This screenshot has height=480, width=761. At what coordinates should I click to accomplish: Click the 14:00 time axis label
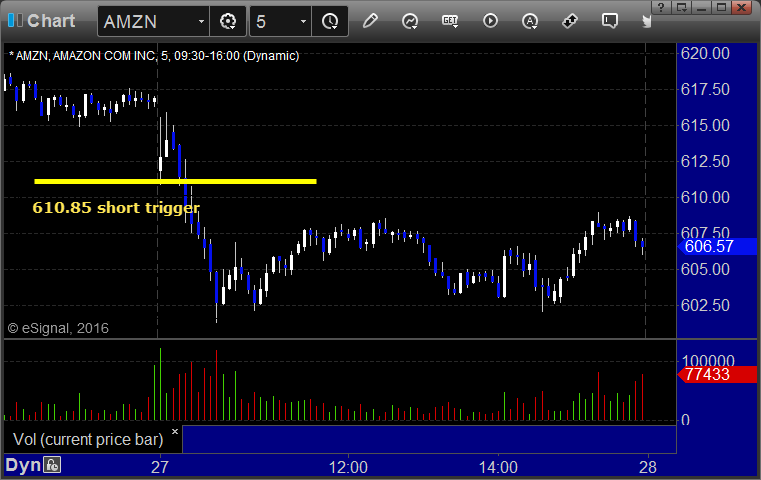click(498, 467)
